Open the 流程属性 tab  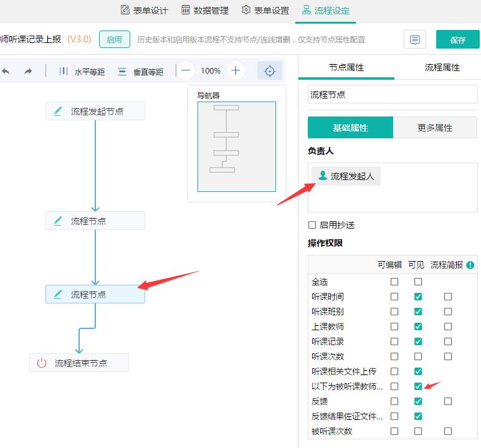[x=442, y=67]
